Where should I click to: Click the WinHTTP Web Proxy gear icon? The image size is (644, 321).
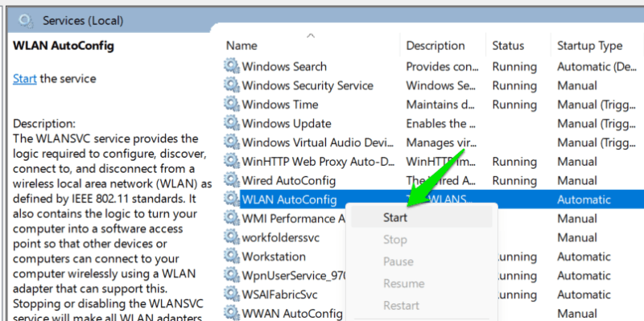[232, 162]
